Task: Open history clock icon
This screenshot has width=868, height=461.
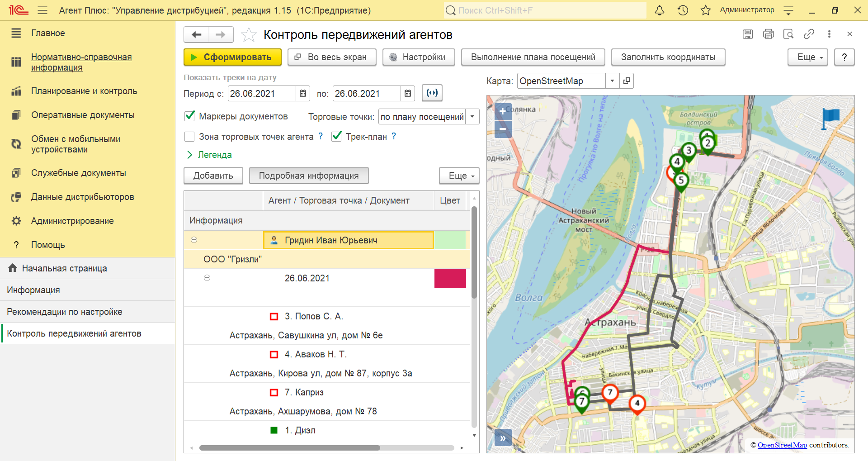Action: [683, 10]
